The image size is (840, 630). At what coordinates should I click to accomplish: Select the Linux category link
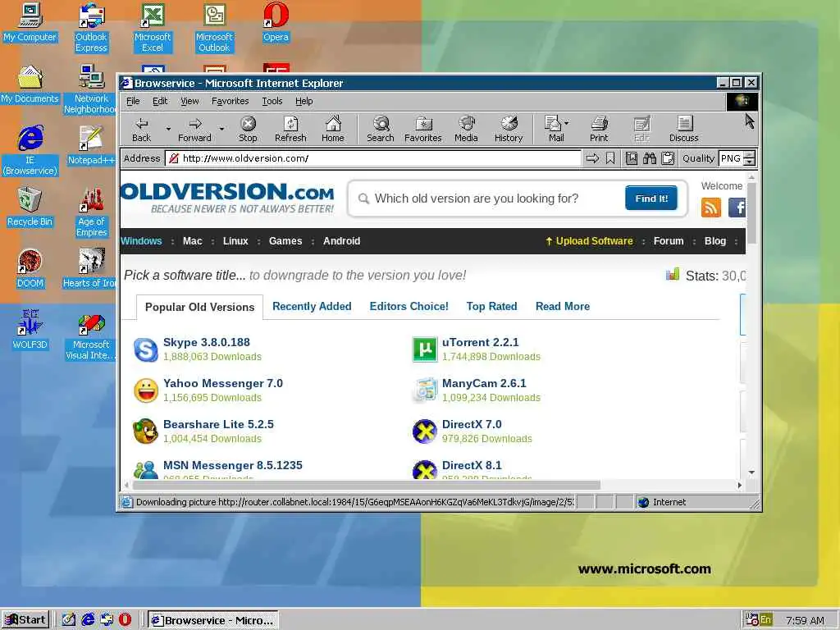235,241
